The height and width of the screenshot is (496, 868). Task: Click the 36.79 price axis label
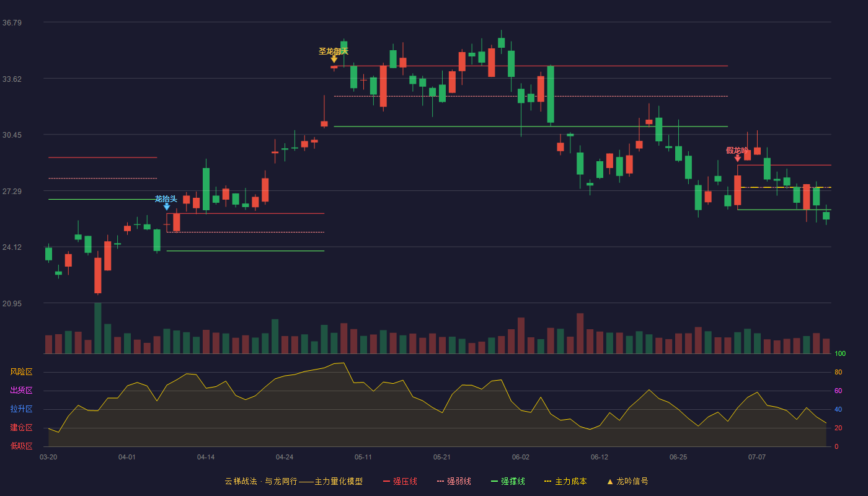[12, 23]
